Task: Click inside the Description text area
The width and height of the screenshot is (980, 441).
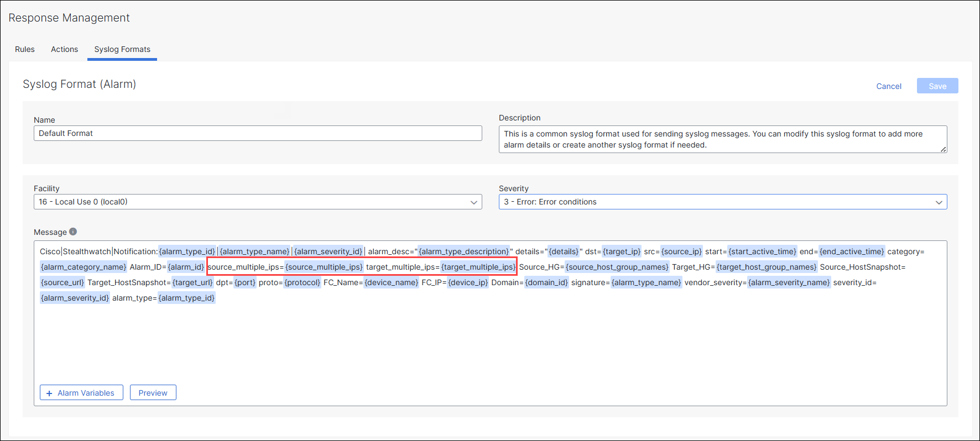Action: tap(722, 139)
